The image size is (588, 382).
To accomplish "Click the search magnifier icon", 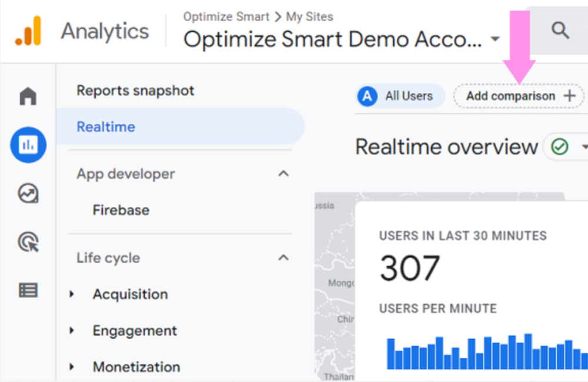I will (x=560, y=31).
